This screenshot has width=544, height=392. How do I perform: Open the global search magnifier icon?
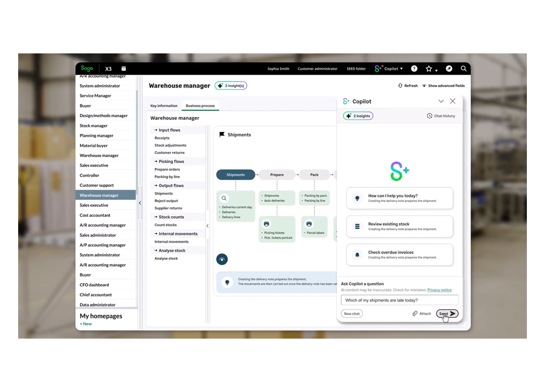tap(464, 68)
